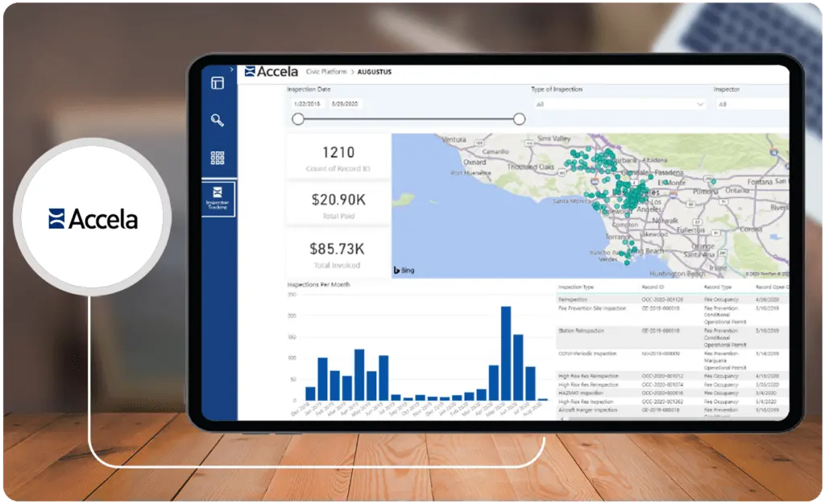The image size is (825, 504).
Task: Click the lone map marker near Pomona
Action: point(714,181)
